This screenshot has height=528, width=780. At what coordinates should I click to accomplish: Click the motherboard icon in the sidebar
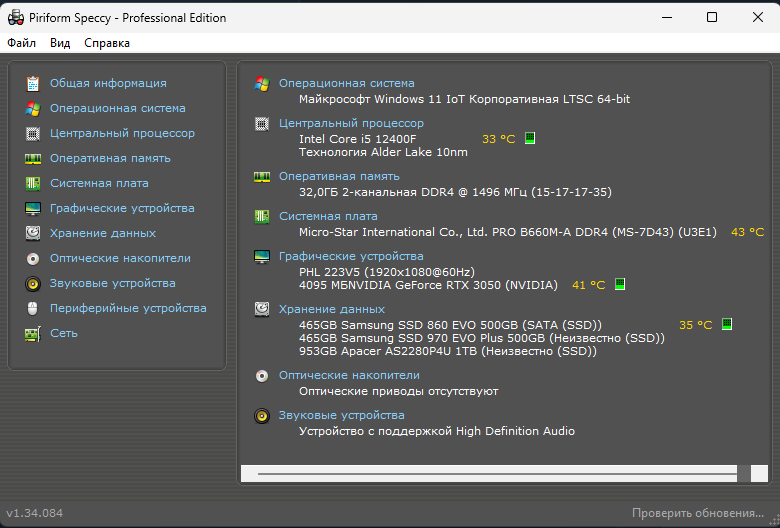[x=33, y=183]
